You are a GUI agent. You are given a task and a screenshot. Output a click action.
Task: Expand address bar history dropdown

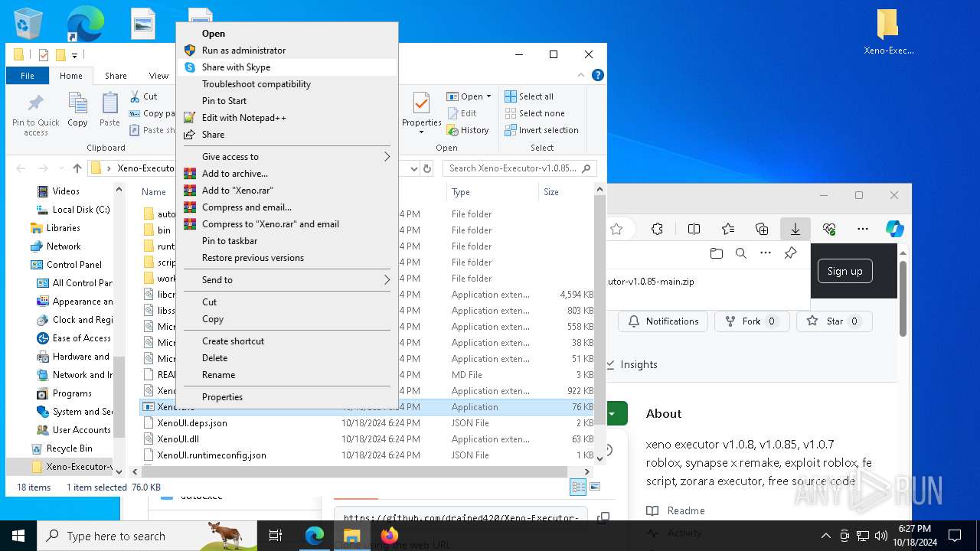tap(414, 168)
